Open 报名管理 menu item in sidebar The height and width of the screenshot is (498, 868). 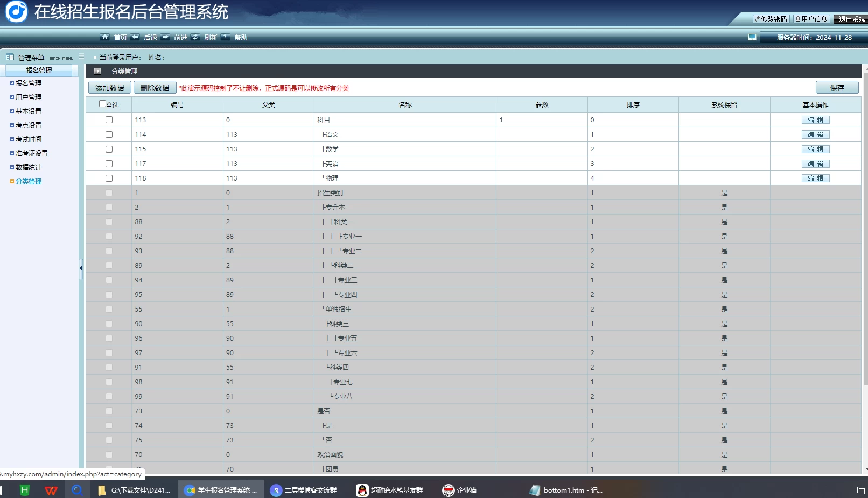coord(28,84)
